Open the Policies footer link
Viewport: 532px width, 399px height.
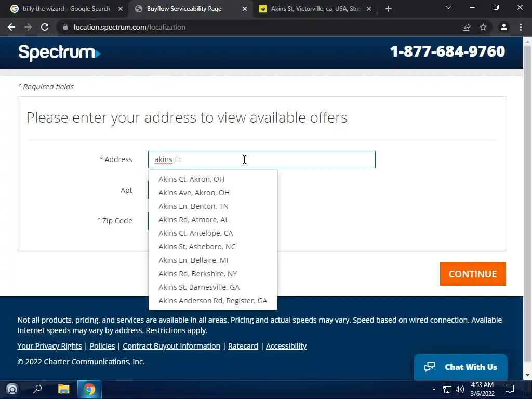102,345
